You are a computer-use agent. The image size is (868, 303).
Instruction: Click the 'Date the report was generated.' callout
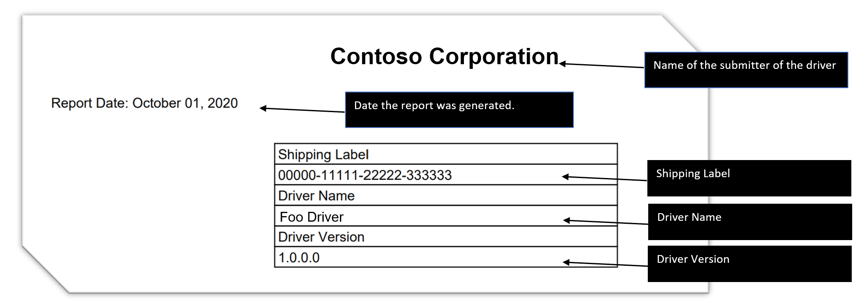click(459, 110)
